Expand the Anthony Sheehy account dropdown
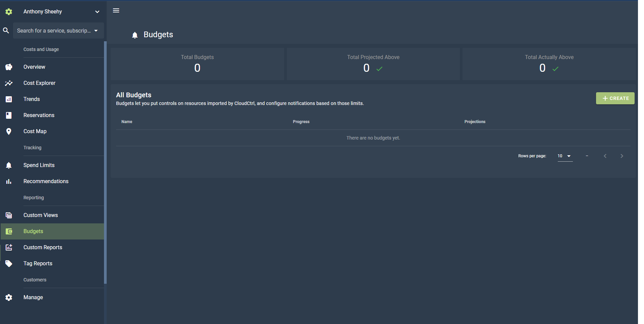This screenshot has height=324, width=644. (x=97, y=12)
